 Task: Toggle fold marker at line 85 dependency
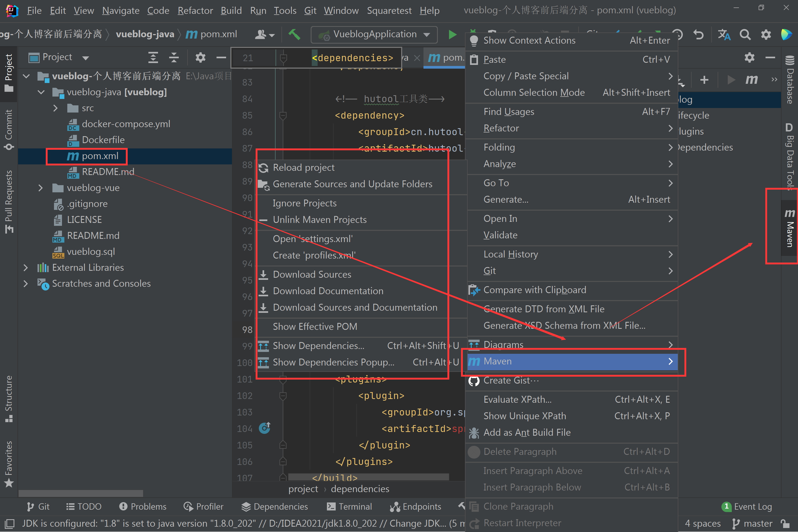282,116
